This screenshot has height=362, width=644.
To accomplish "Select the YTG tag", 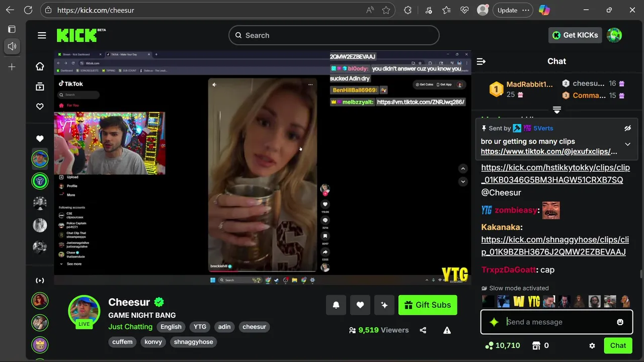I will pyautogui.click(x=200, y=327).
